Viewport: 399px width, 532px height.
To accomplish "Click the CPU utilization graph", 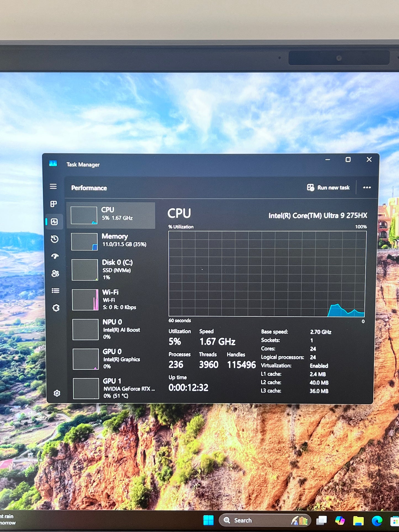I will (267, 274).
